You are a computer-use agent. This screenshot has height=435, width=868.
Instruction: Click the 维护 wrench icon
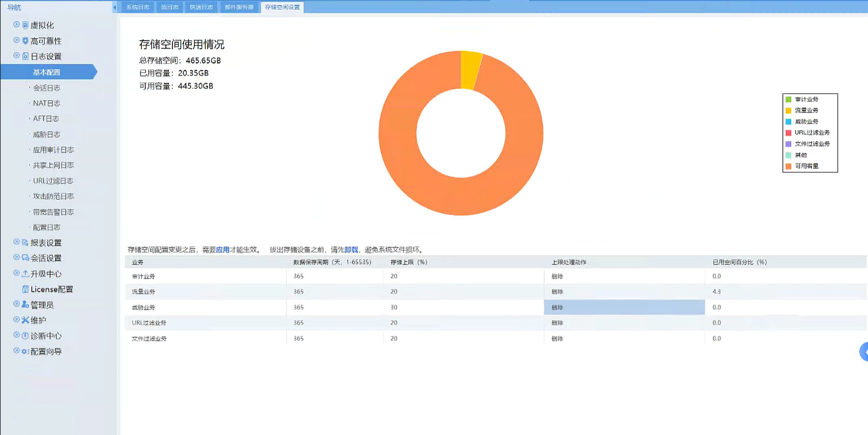tap(25, 320)
